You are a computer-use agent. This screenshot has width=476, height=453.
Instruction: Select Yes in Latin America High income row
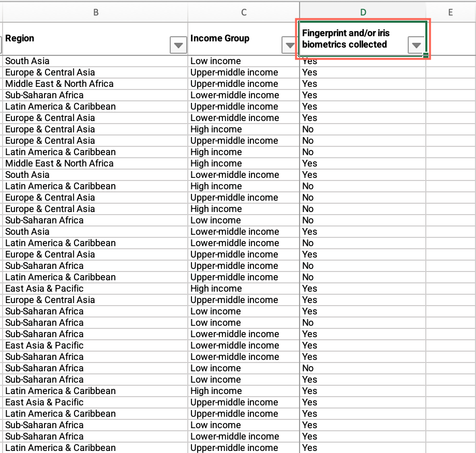pos(363,391)
